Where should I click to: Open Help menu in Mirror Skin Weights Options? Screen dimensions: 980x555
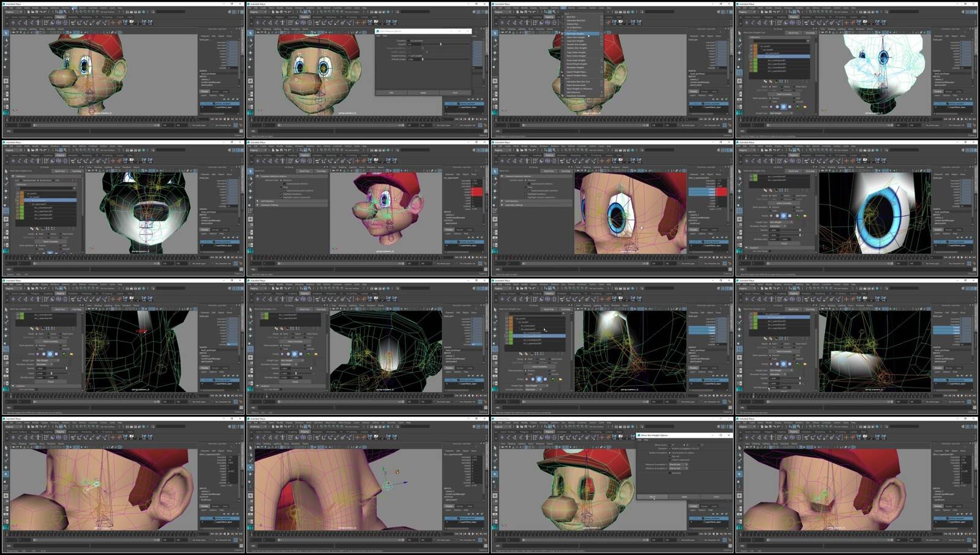646,440
